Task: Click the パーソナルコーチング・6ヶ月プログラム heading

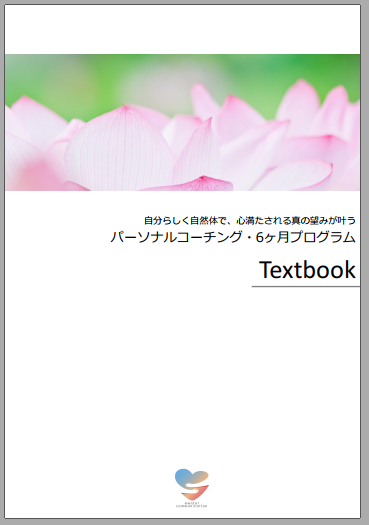Action: point(233,237)
